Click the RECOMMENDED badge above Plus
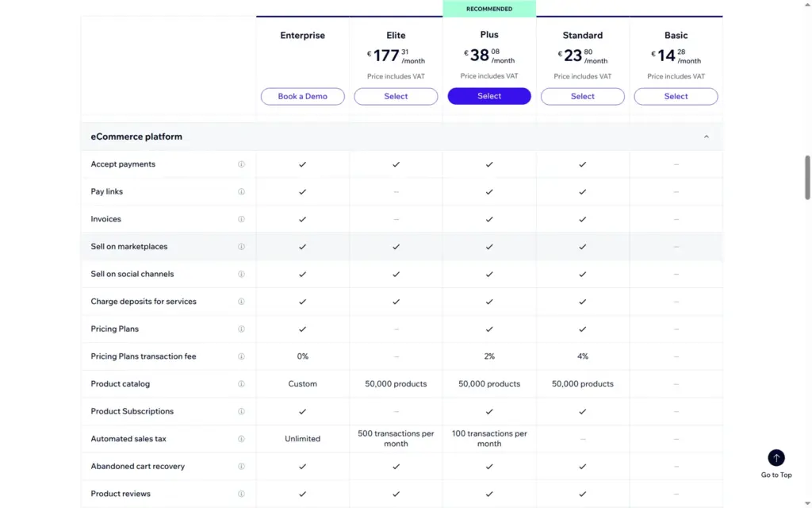 click(489, 9)
